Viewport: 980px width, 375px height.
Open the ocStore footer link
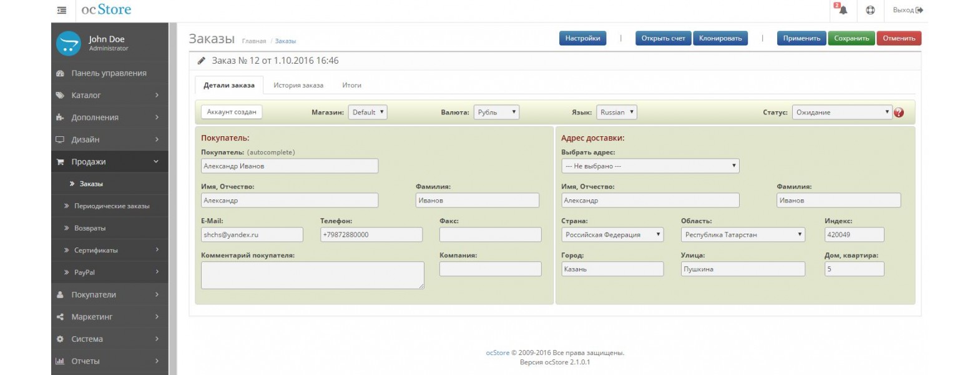pyautogui.click(x=497, y=352)
